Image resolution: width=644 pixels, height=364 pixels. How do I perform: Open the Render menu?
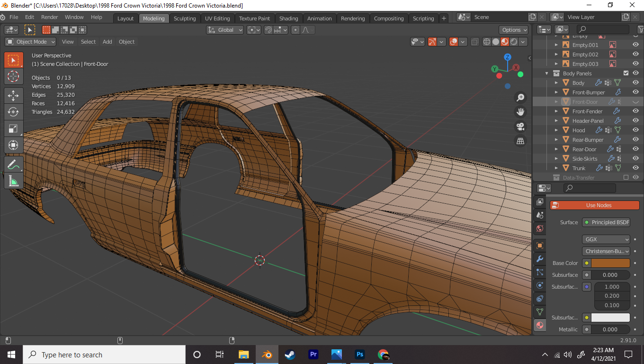(50, 17)
